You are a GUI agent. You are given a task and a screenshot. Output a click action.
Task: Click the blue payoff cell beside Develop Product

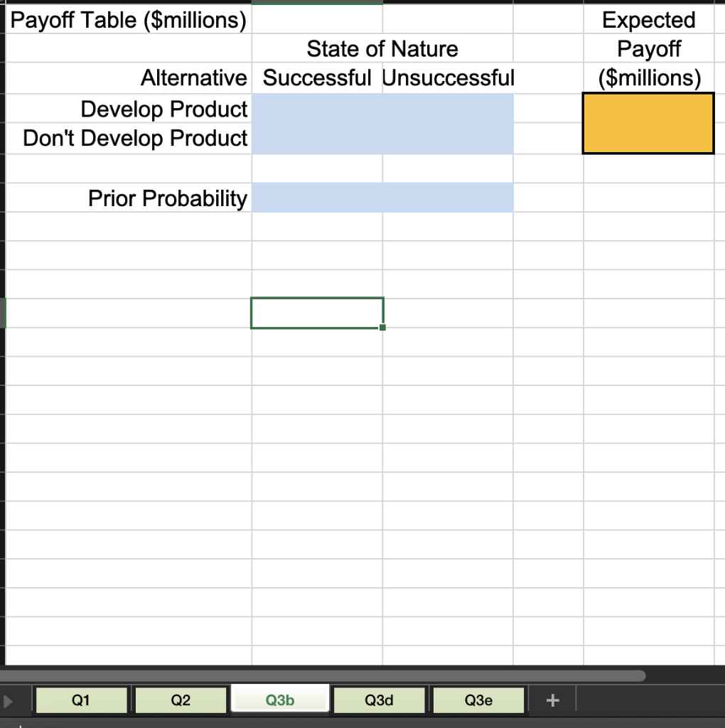pos(316,109)
